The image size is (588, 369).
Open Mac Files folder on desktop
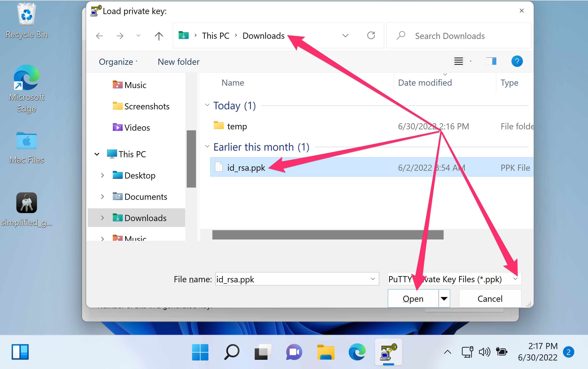coord(27,148)
